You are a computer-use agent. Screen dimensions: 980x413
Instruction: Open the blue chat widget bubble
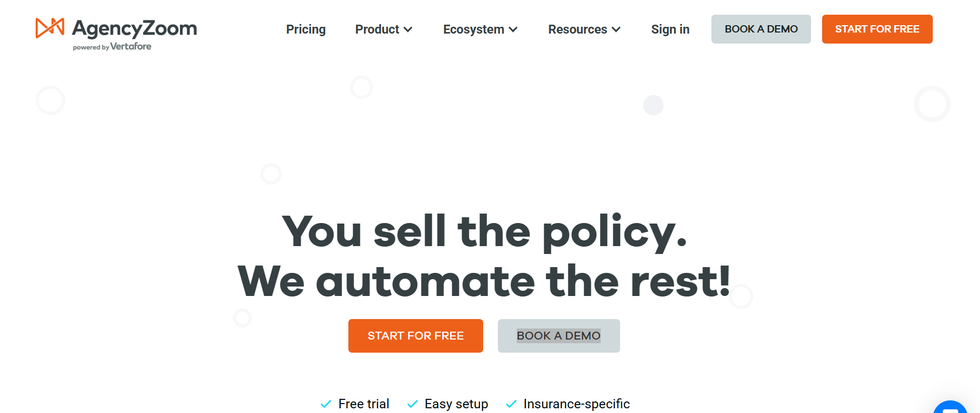coord(951,407)
